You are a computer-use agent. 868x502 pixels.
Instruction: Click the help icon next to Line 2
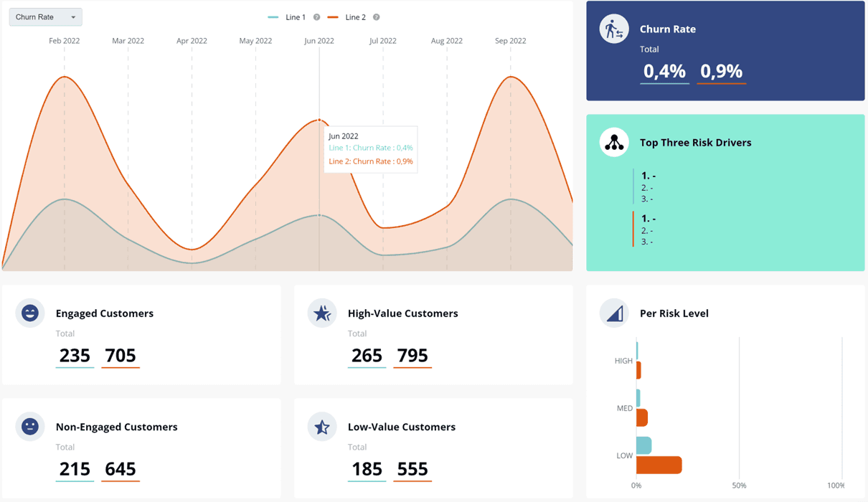(376, 17)
